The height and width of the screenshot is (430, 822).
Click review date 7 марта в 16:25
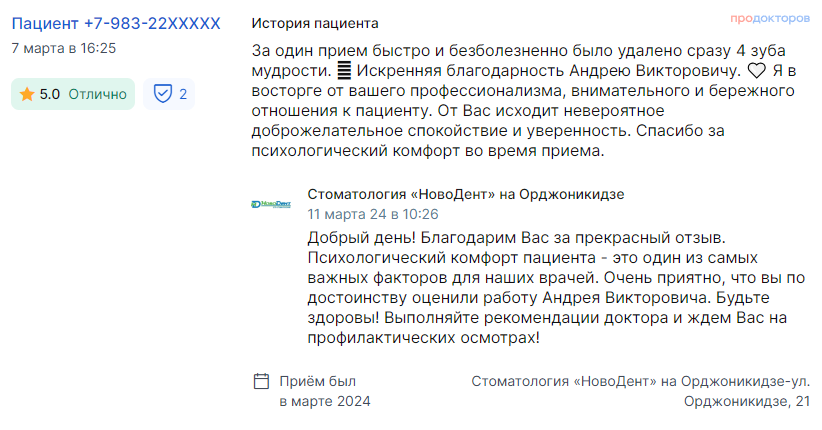point(64,48)
